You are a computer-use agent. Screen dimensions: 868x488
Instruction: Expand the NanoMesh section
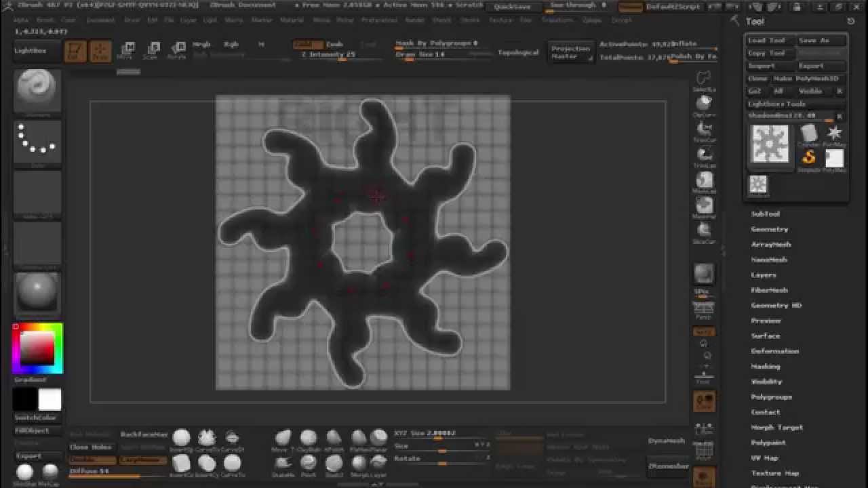pyautogui.click(x=769, y=260)
